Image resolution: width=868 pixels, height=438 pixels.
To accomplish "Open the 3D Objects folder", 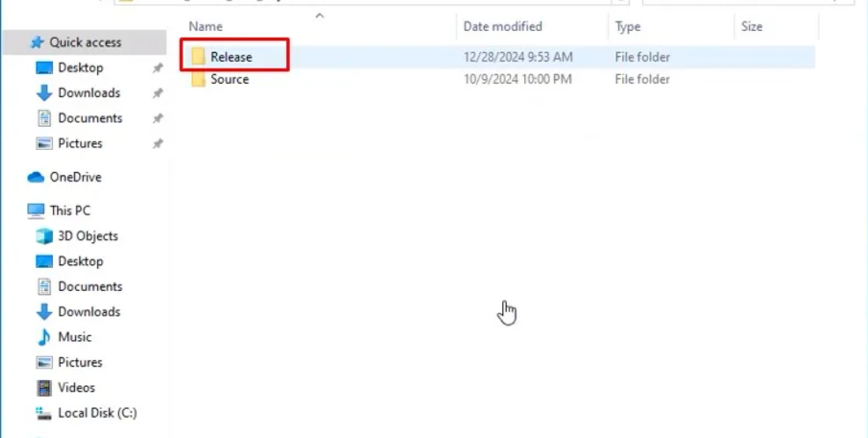I will 87,236.
